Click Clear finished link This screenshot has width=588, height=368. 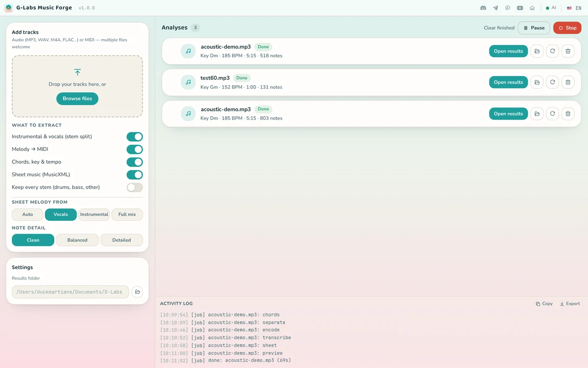pos(499,28)
